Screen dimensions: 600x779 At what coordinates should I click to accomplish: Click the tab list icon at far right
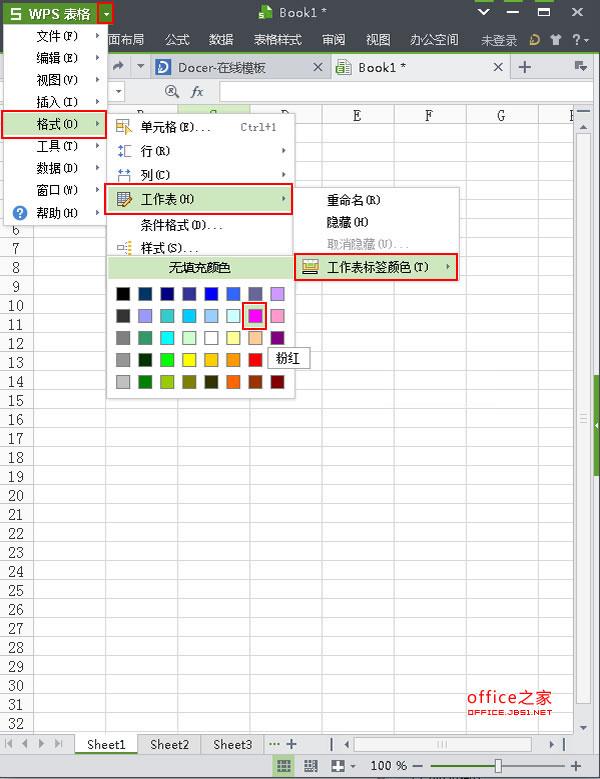581,66
